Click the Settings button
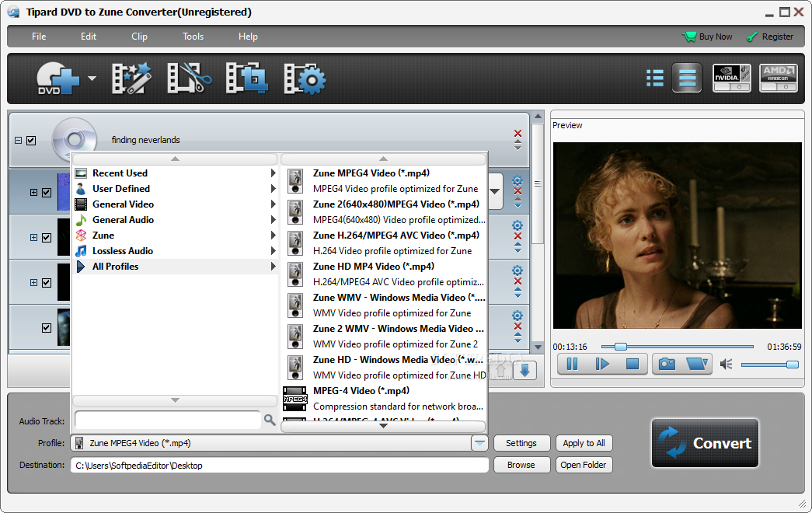Screen dimensions: 812x513 (x=521, y=443)
